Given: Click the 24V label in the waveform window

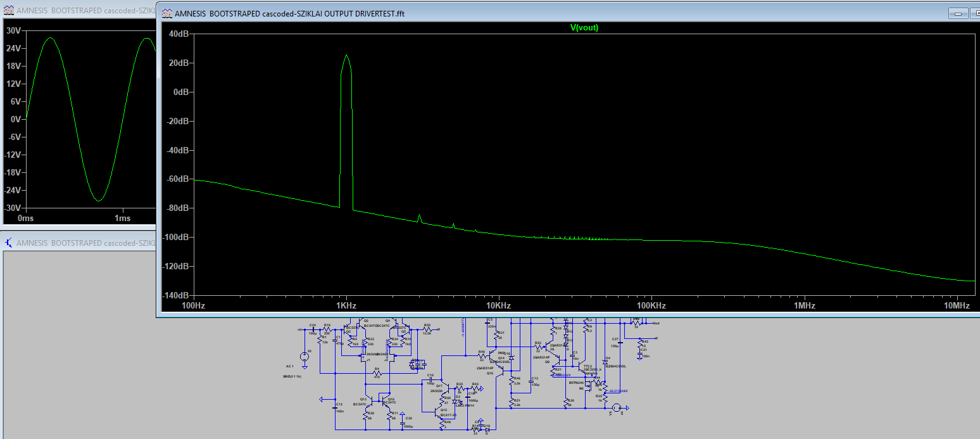Looking at the screenshot, I should point(14,48).
